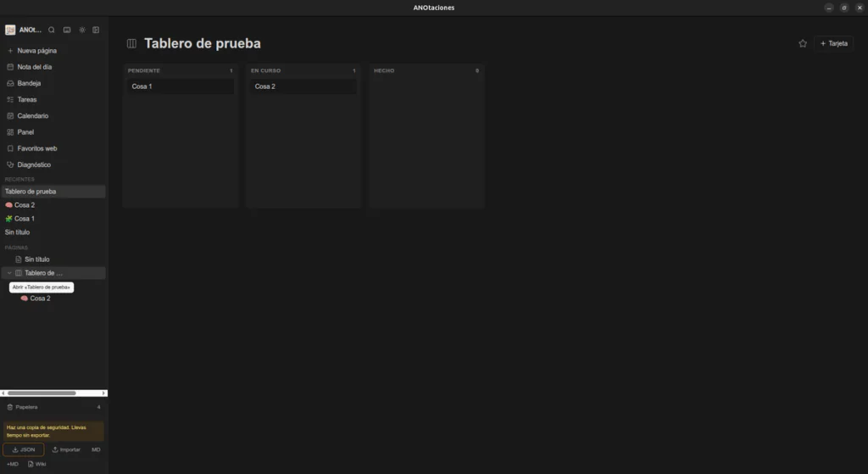868x474 pixels.
Task: Click the ANOtaciones workspace logo in sidebar
Action: pyautogui.click(x=10, y=30)
